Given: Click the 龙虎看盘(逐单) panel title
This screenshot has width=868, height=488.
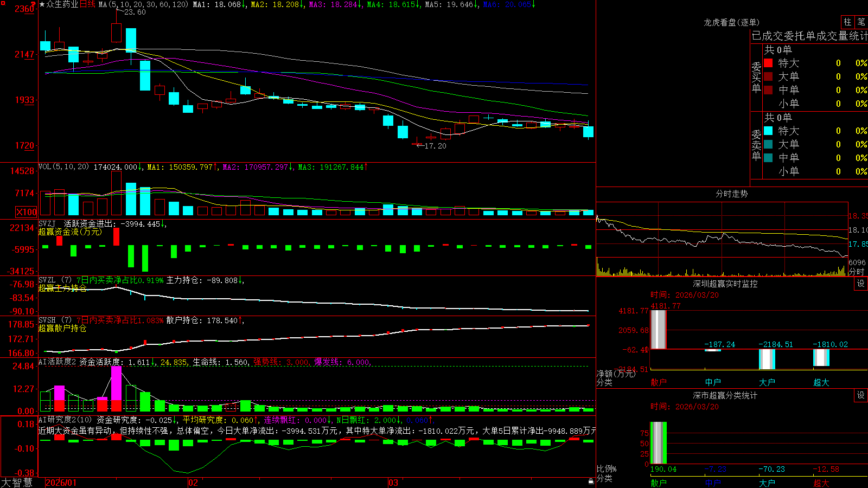Looking at the screenshot, I should tap(731, 22).
